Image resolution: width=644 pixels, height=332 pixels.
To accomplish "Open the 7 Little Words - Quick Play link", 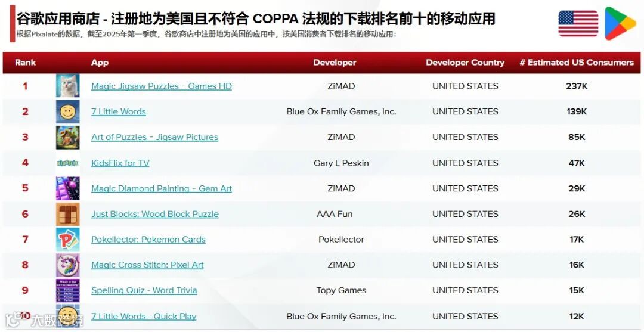I will pyautogui.click(x=144, y=316).
